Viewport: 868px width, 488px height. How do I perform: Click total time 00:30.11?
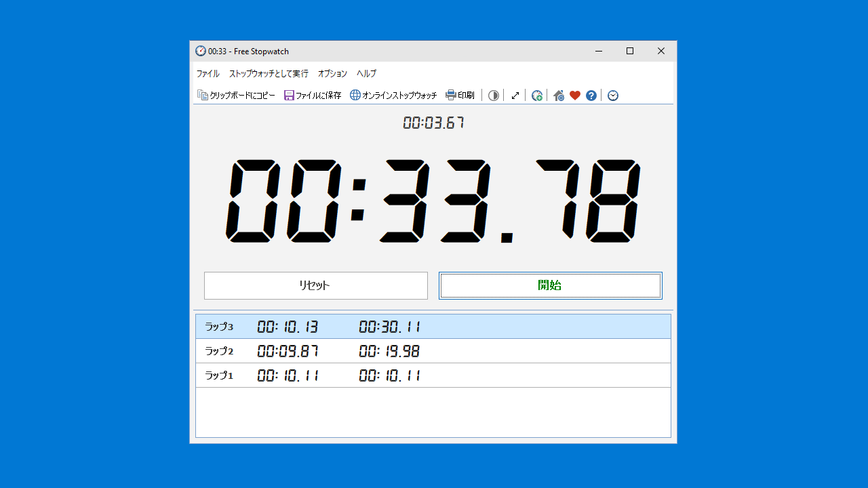tap(389, 327)
